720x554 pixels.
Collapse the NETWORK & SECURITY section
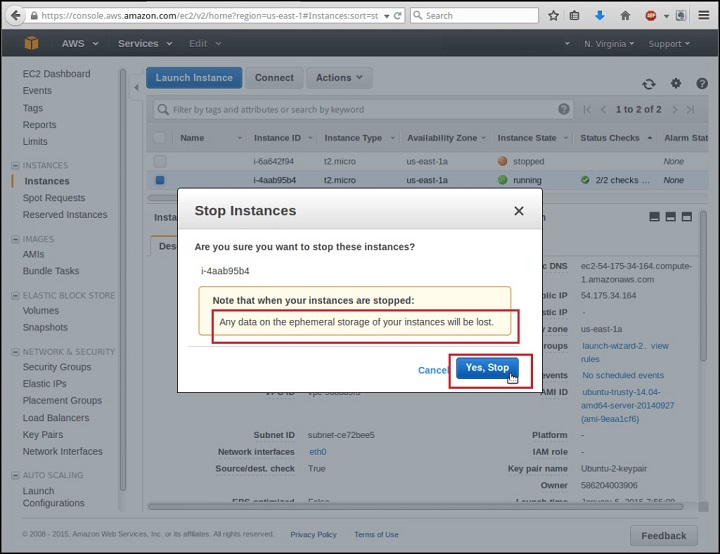[x=15, y=352]
